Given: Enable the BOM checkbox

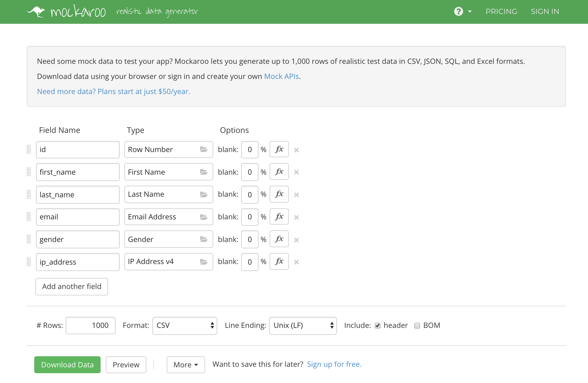Looking at the screenshot, I should tap(417, 326).
